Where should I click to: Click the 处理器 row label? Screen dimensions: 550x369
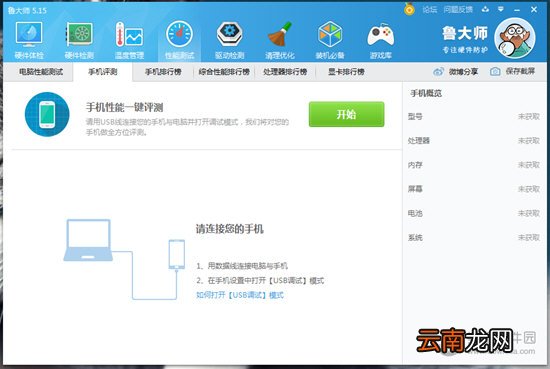[x=418, y=141]
